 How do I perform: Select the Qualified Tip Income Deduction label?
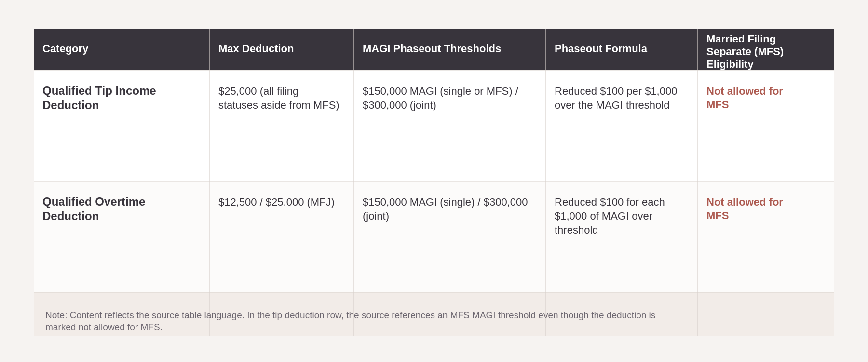[99, 98]
